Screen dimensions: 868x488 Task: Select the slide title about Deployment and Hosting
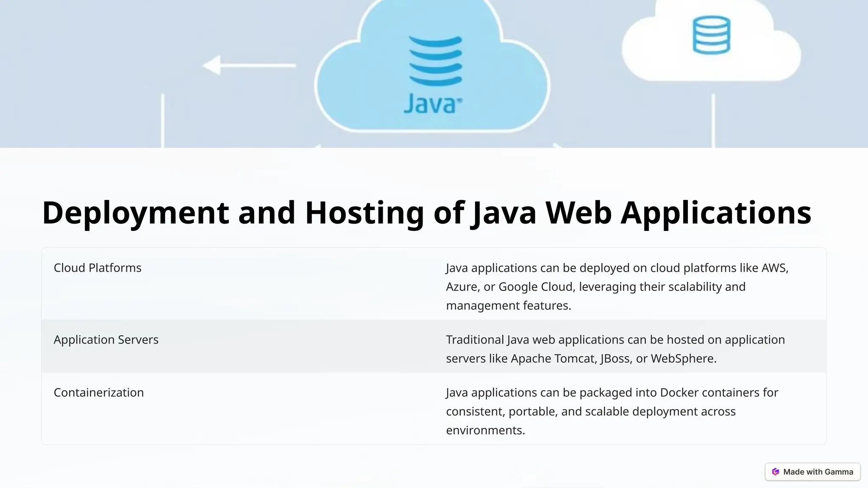426,213
